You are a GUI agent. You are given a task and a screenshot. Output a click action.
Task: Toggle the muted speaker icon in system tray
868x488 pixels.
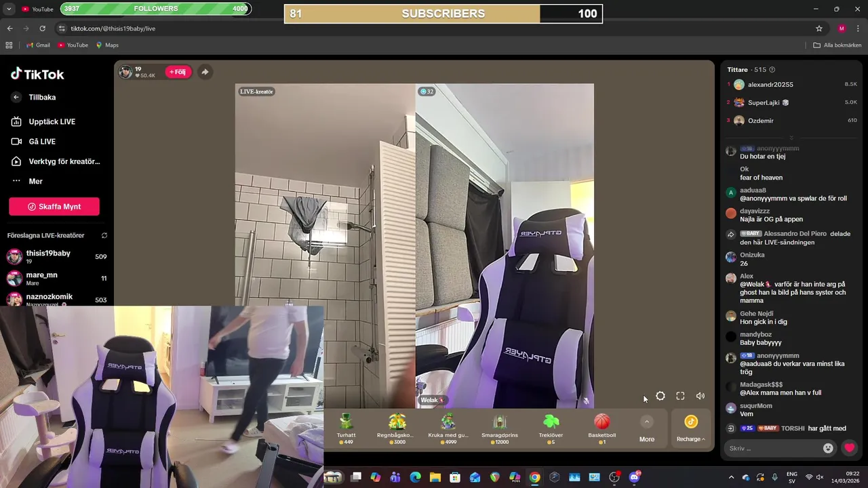click(x=820, y=477)
